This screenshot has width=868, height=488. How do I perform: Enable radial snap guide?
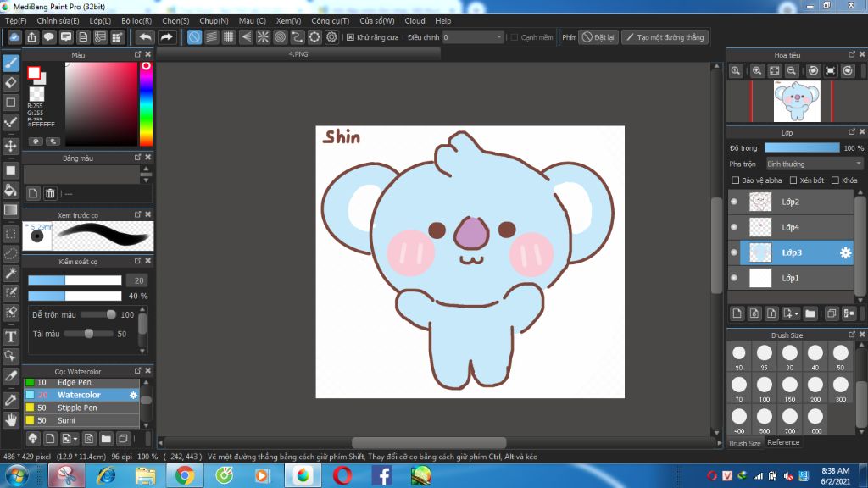(263, 37)
